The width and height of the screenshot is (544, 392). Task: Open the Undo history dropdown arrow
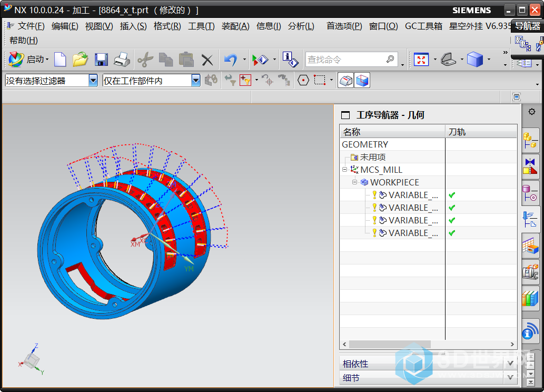pyautogui.click(x=244, y=60)
